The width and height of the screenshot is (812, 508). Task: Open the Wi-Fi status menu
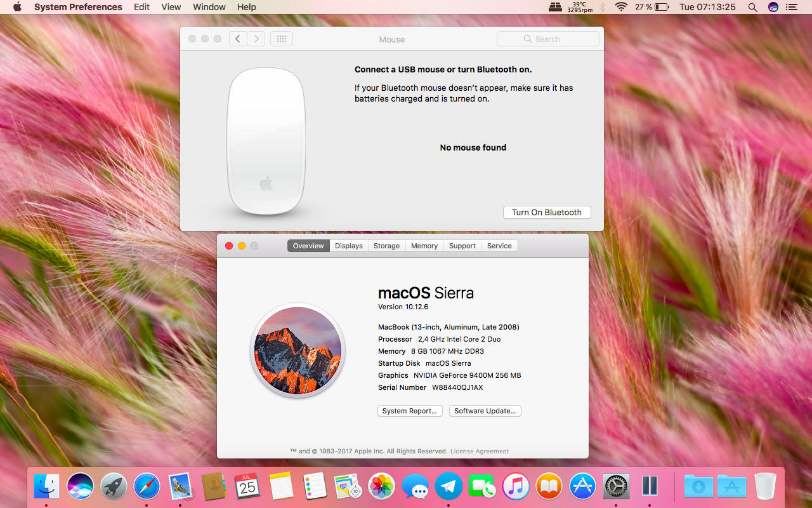coord(621,7)
